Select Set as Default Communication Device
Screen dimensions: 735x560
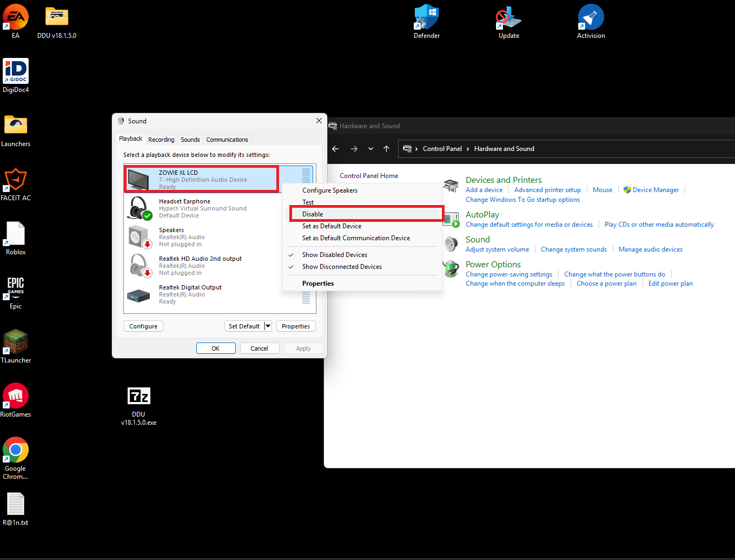pyautogui.click(x=362, y=238)
